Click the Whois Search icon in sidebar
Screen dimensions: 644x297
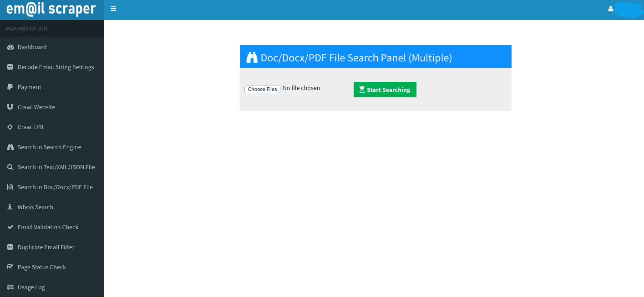tap(10, 207)
